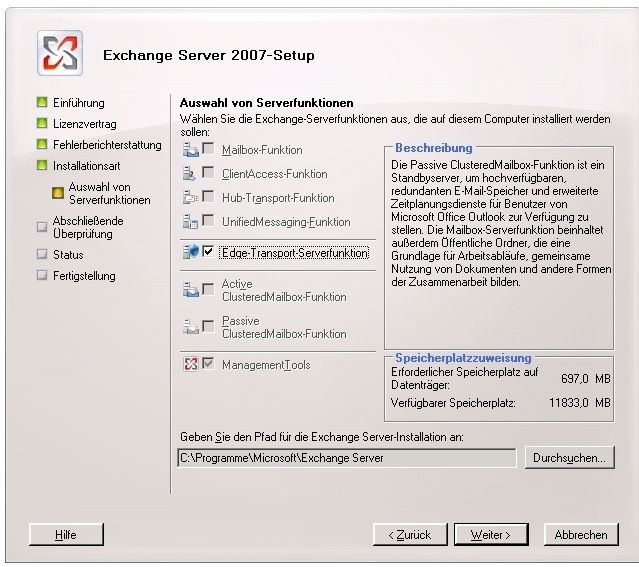639x567 pixels.
Task: Click the green Lizenzvertrag step indicator
Action: (x=42, y=123)
